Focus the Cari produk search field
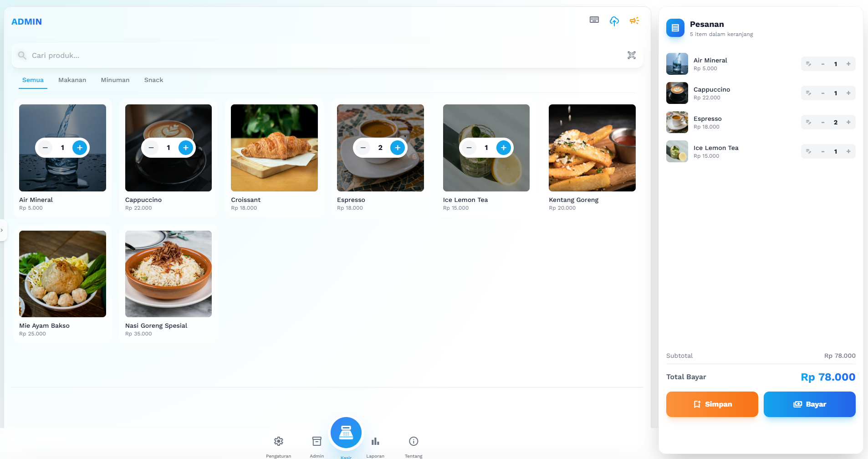868x459 pixels. coord(327,55)
